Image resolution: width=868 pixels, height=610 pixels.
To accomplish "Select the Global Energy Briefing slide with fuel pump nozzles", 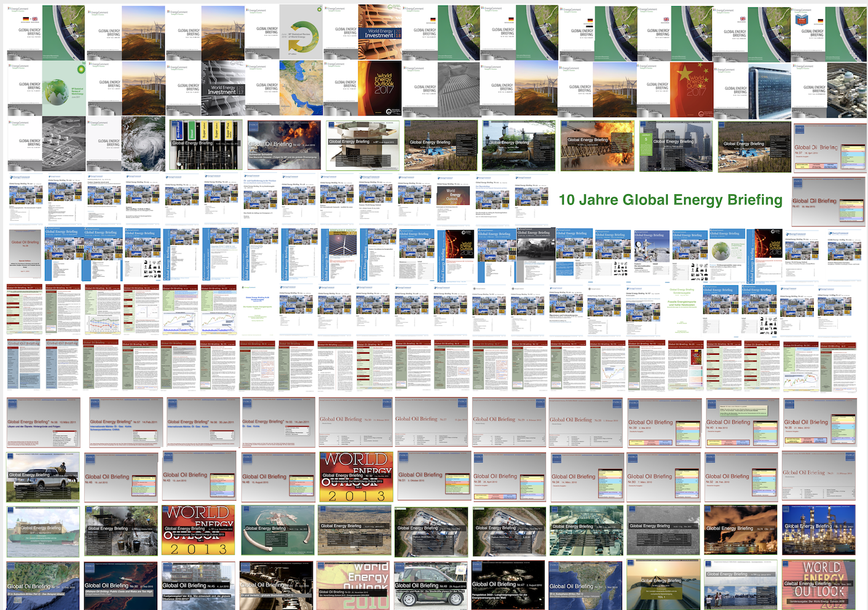I will (205, 145).
